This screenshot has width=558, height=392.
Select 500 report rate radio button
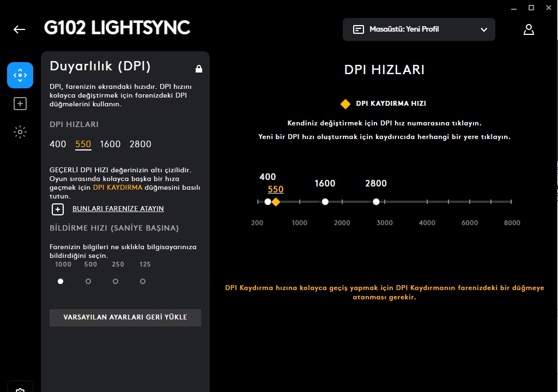tap(88, 281)
